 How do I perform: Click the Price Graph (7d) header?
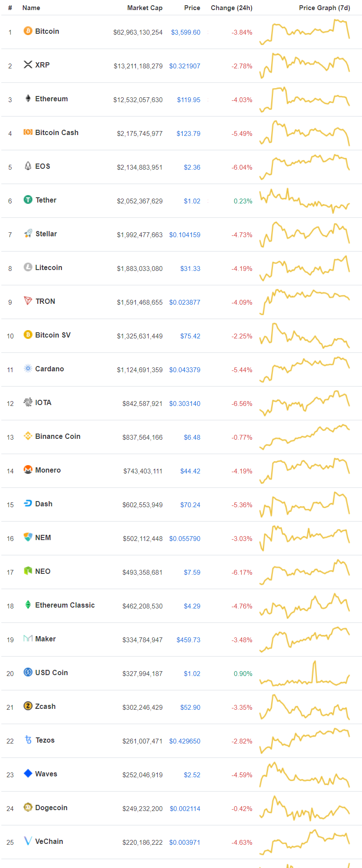tap(325, 7)
